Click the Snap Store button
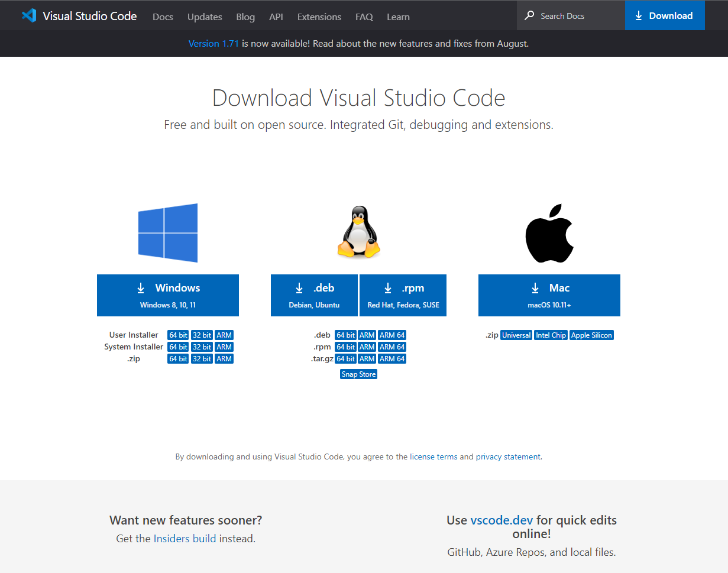The height and width of the screenshot is (573, 728). click(358, 374)
